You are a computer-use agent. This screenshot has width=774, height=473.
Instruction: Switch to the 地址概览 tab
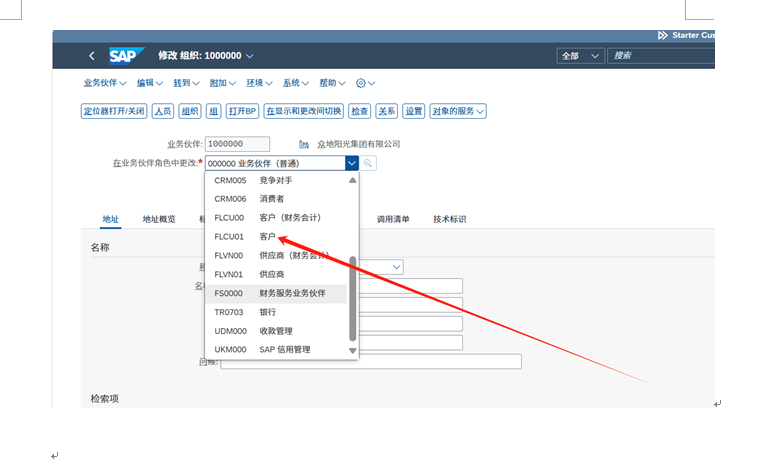tap(158, 219)
